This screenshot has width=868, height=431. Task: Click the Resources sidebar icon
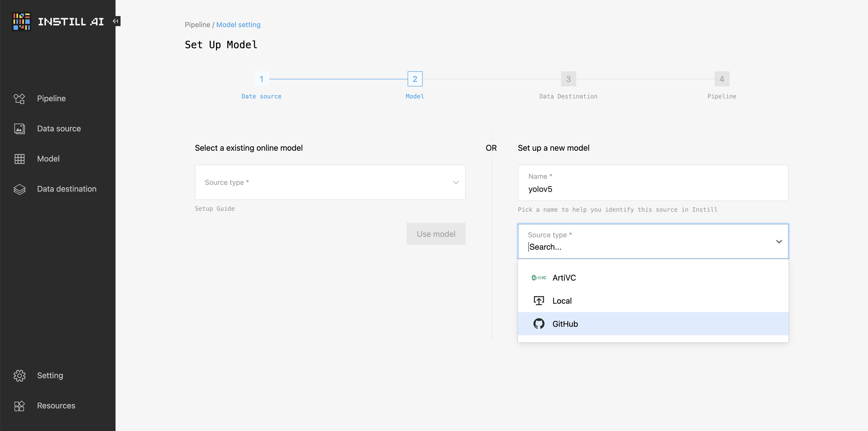click(x=19, y=406)
